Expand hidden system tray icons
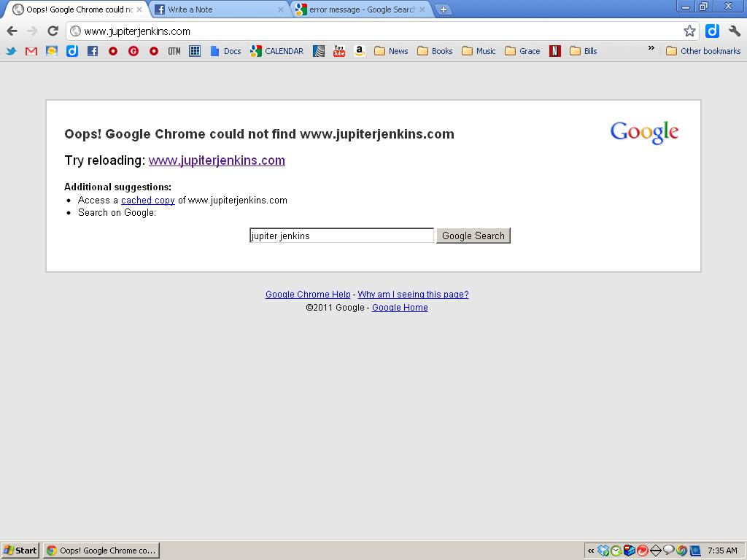The height and width of the screenshot is (560, 747). [x=591, y=551]
